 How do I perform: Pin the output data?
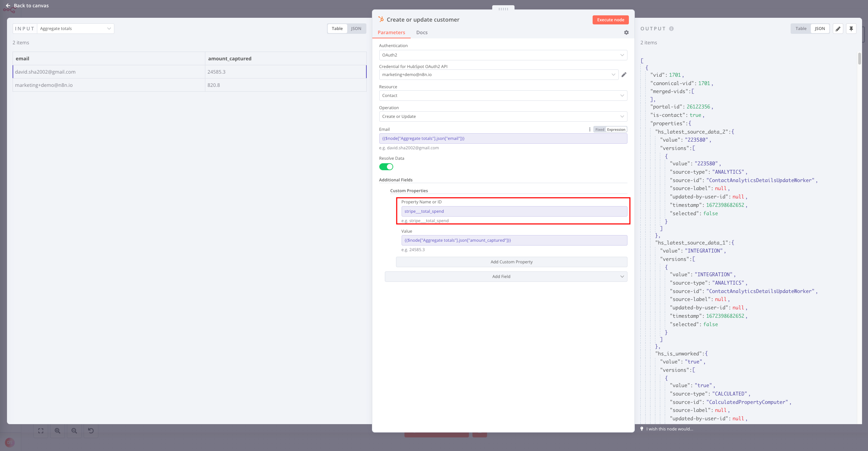851,29
